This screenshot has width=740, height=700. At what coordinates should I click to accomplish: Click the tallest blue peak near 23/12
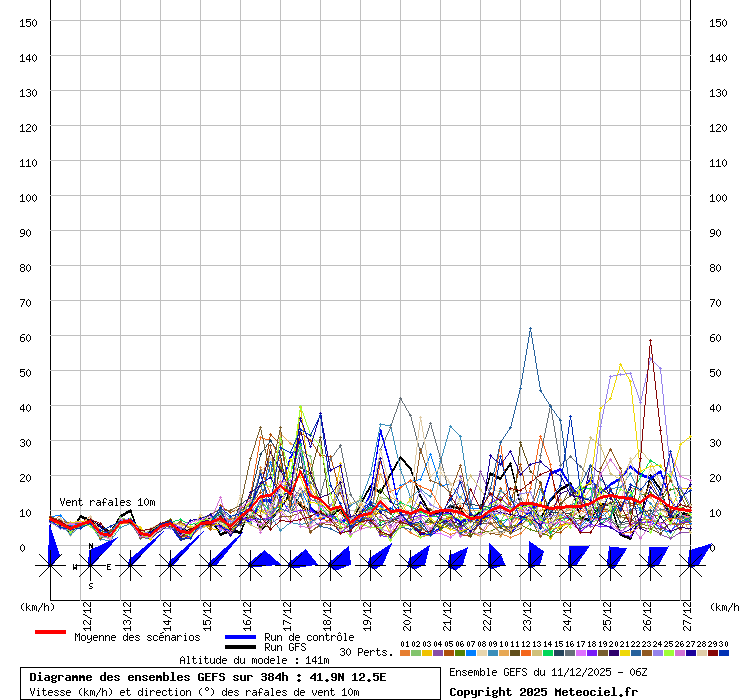point(530,328)
